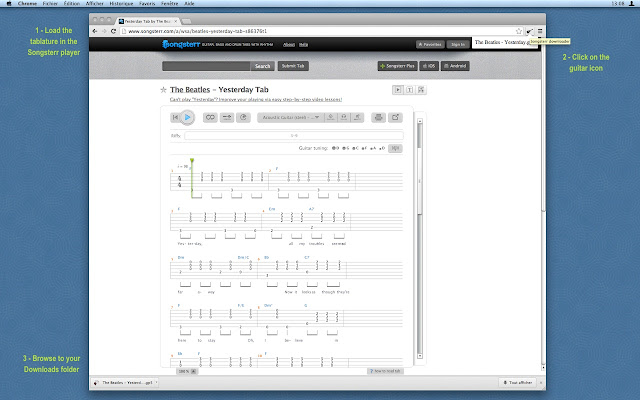The image size is (640, 400).
Task: Open The Beatles – Yesterday Tab title link
Action: 219,90
